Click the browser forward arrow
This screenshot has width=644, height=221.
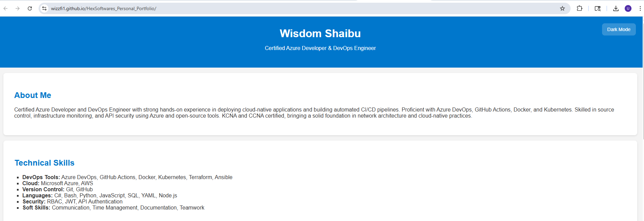pyautogui.click(x=18, y=8)
